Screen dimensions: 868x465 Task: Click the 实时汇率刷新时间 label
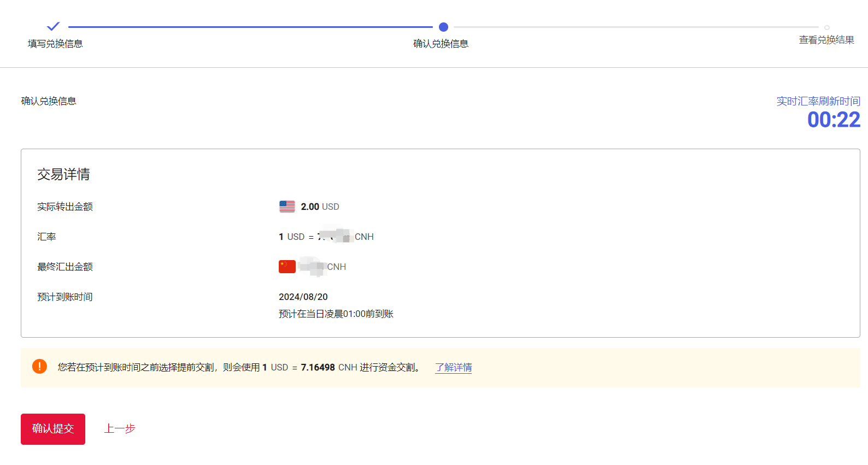tap(818, 101)
